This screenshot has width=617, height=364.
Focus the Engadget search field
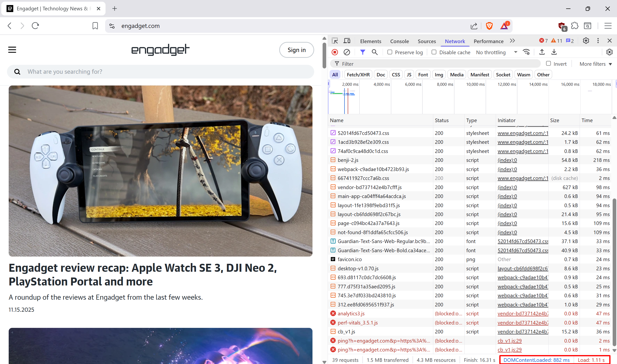pos(161,72)
